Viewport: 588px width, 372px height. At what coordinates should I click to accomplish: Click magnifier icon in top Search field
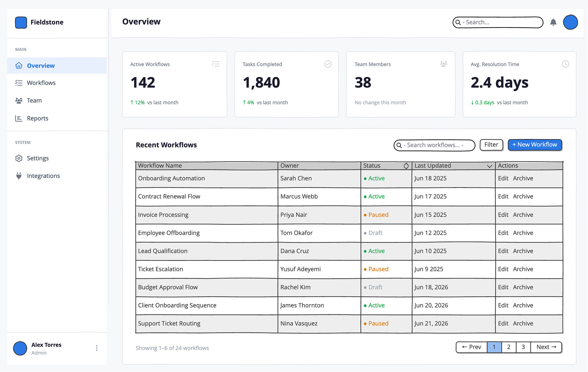point(458,22)
